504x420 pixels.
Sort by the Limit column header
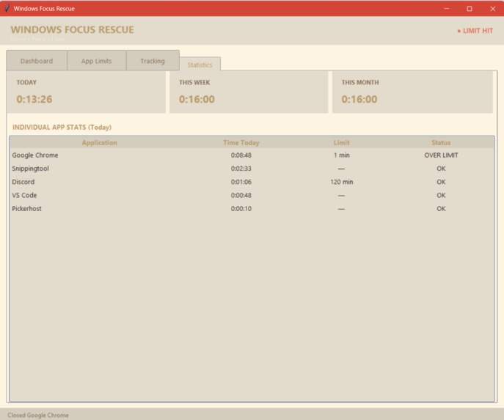(341, 143)
